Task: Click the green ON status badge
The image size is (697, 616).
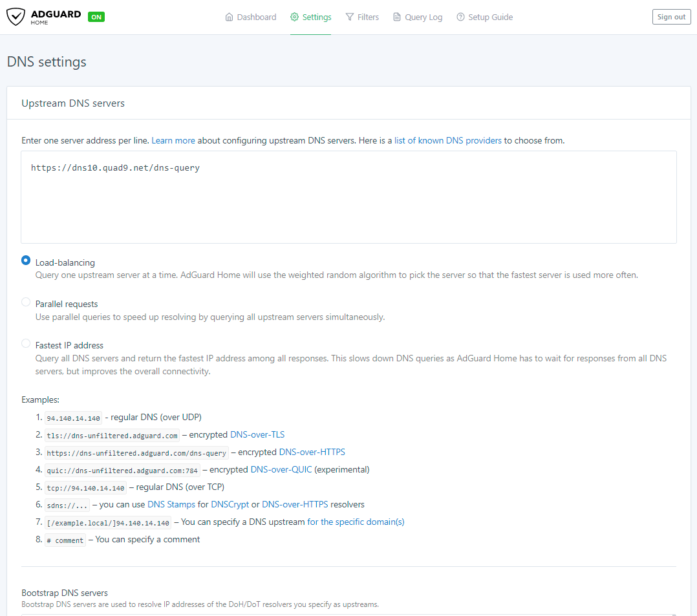Action: tap(96, 17)
